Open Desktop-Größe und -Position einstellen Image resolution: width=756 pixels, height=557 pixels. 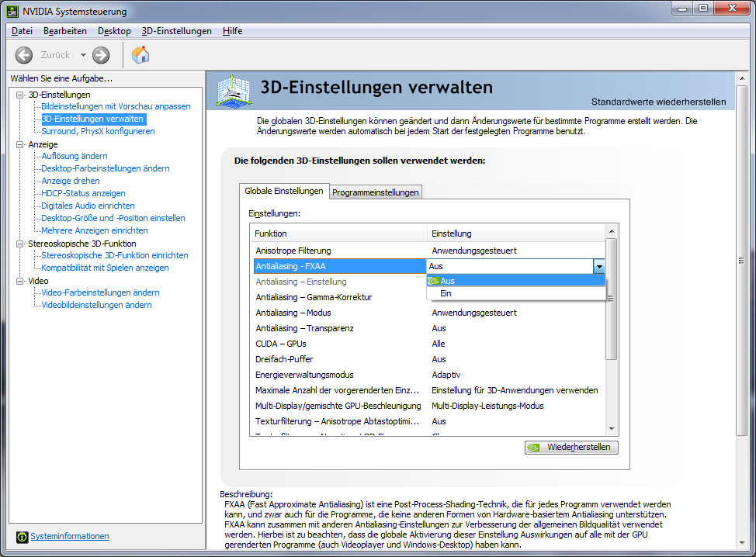coord(113,218)
